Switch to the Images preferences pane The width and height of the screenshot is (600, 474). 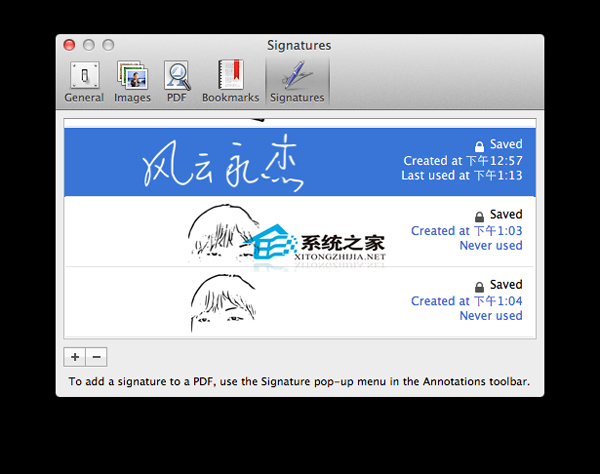[132, 82]
